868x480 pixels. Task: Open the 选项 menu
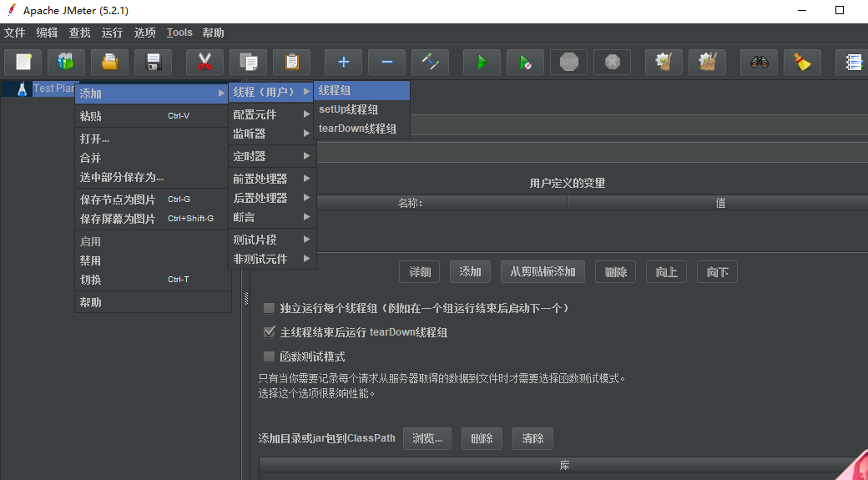point(144,33)
